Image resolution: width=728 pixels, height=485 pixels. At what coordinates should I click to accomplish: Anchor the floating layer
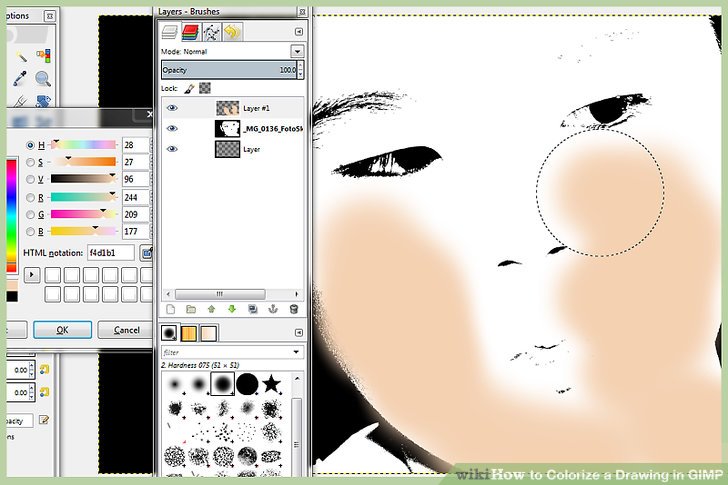click(273, 309)
